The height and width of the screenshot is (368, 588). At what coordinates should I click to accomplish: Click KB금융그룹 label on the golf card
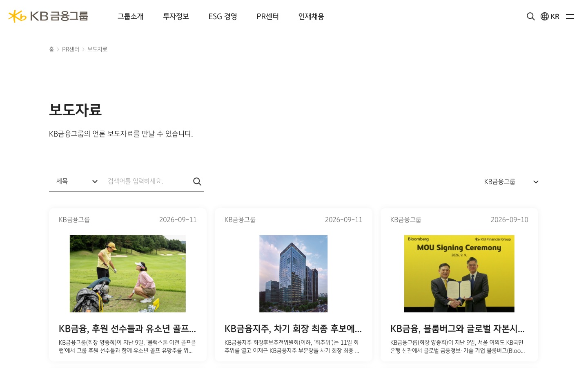(x=74, y=220)
